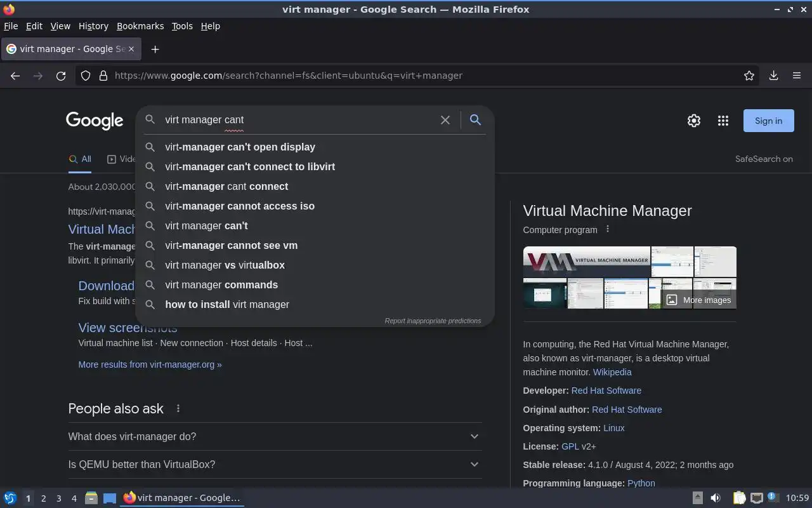Screen dimensions: 812x508
Task: Choose suggestion 'virt manager commands'
Action: 315,284
